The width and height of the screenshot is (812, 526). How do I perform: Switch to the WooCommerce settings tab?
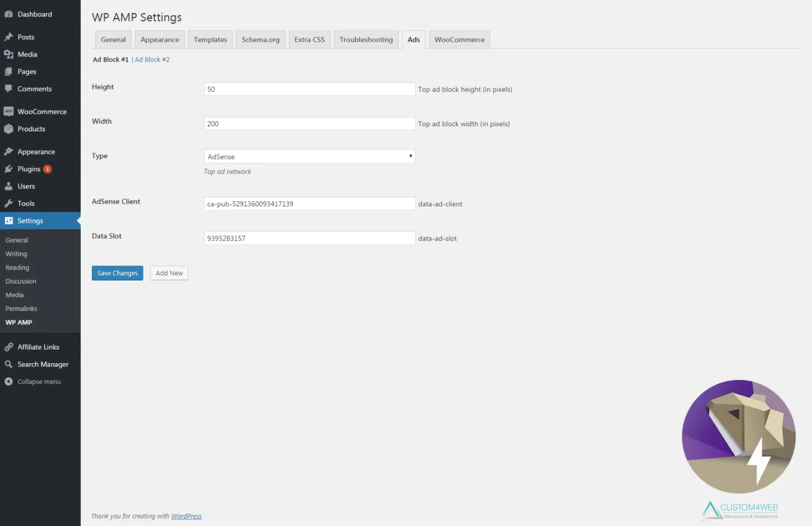[x=459, y=39]
